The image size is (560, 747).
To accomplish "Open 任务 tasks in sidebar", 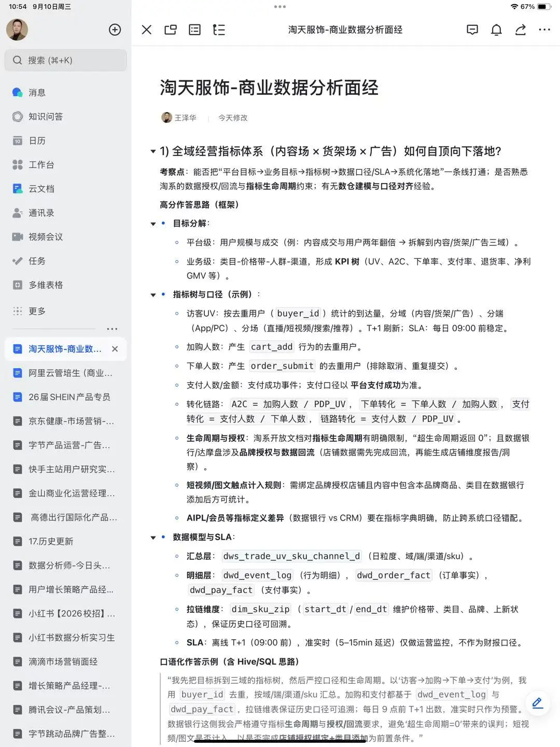I will [66, 261].
